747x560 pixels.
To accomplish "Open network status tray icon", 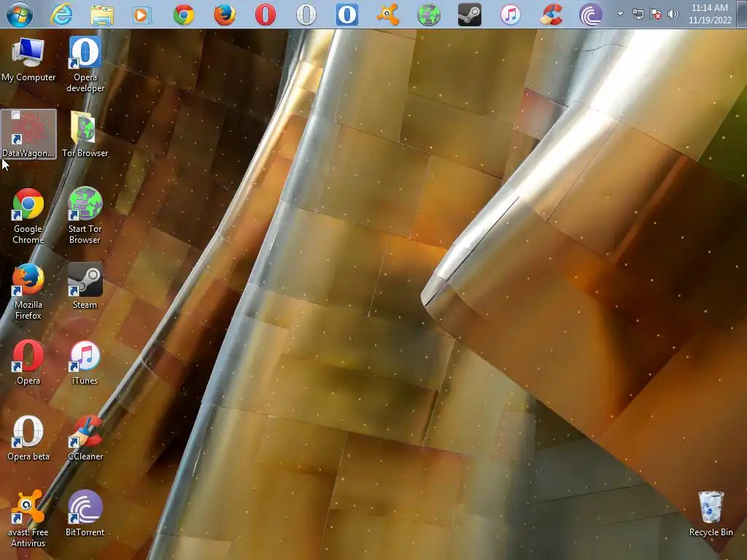I will point(638,14).
